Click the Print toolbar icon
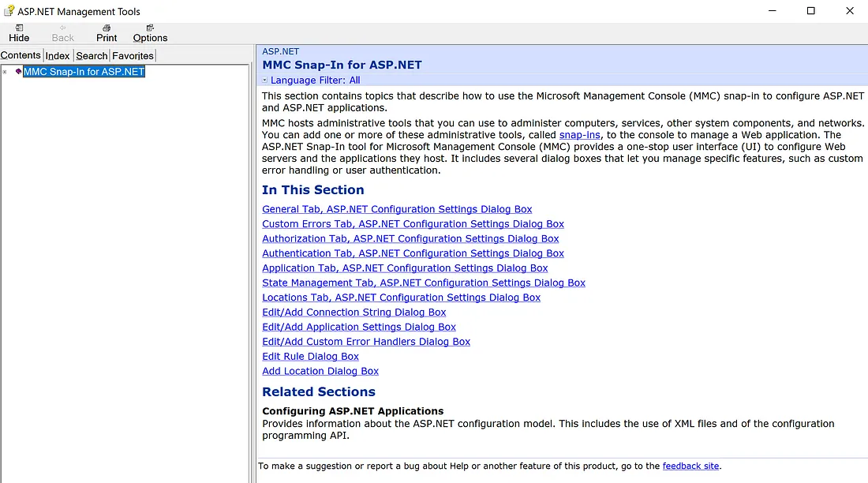 pyautogui.click(x=107, y=28)
